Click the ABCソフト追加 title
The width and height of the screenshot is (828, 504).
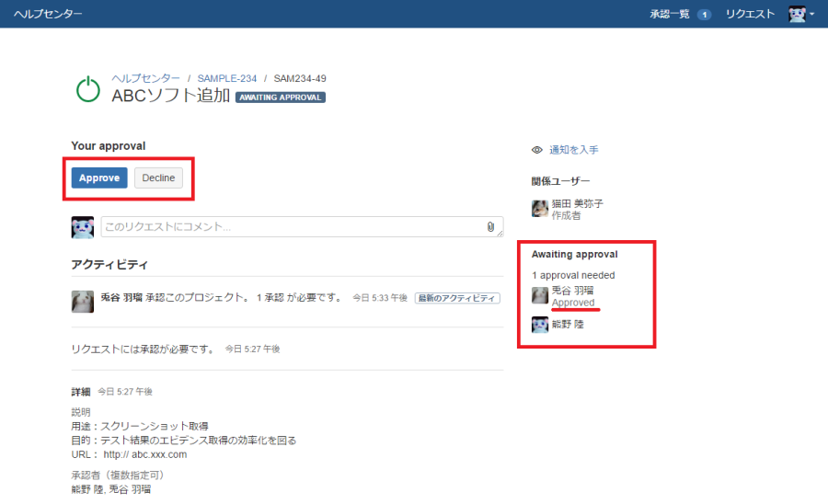(170, 96)
